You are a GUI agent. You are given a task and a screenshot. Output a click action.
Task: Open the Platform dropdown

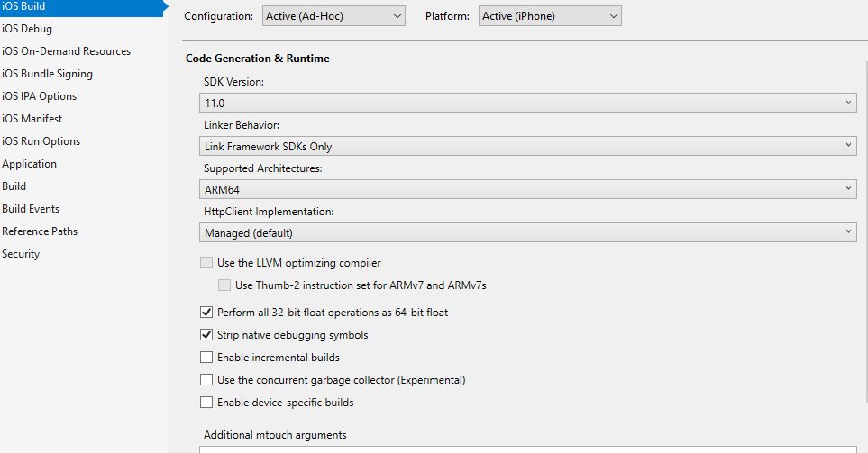click(550, 16)
